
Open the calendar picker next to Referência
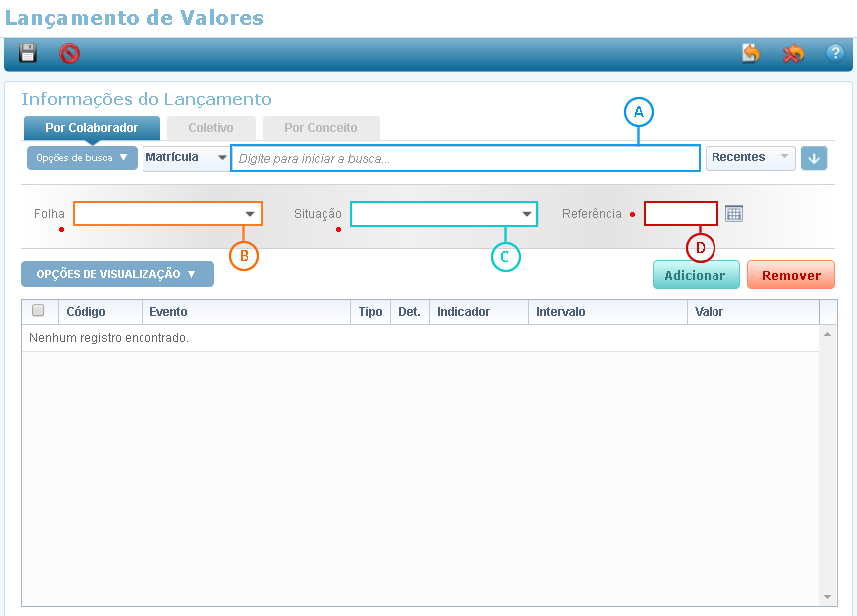pyautogui.click(x=734, y=214)
